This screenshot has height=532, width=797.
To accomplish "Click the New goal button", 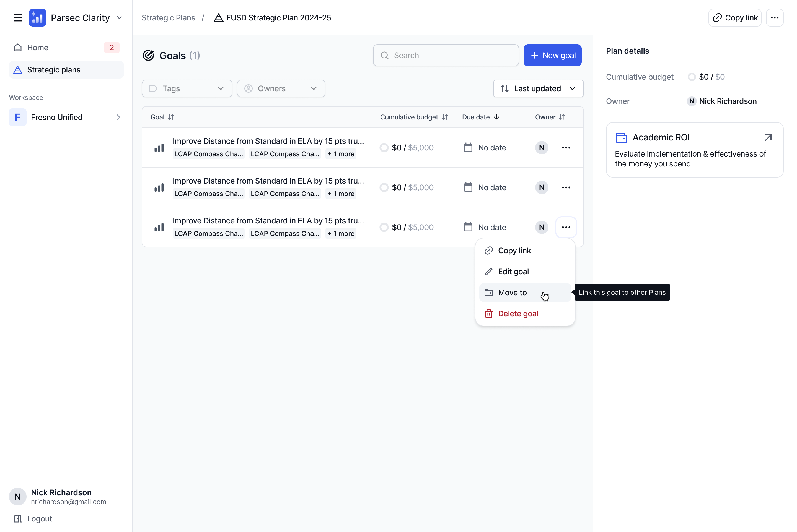I will pos(552,55).
